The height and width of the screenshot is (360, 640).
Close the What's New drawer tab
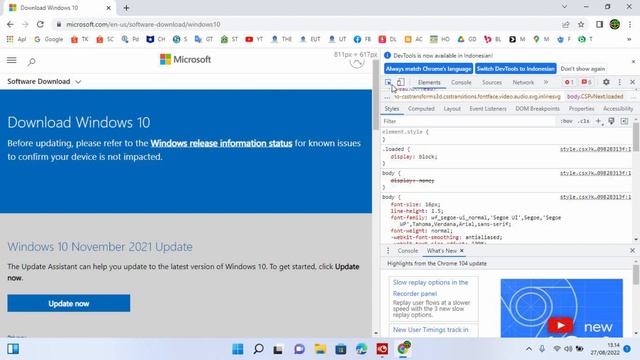tap(462, 251)
